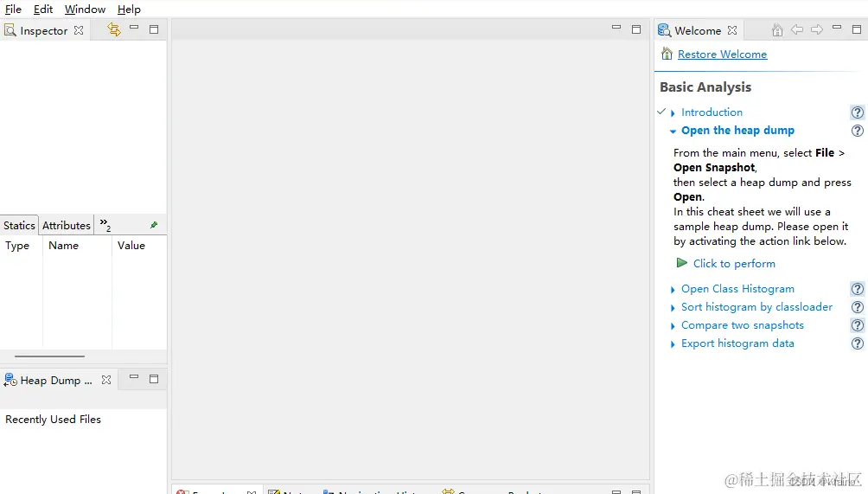Click the Forward arrow in Welcome toolbar
868x494 pixels.
(x=817, y=29)
